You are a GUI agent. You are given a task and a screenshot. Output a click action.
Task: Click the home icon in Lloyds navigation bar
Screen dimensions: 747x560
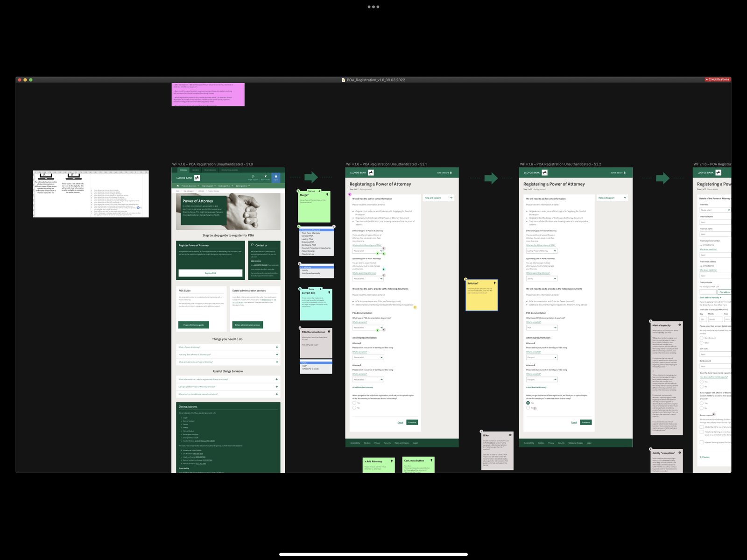click(x=177, y=186)
